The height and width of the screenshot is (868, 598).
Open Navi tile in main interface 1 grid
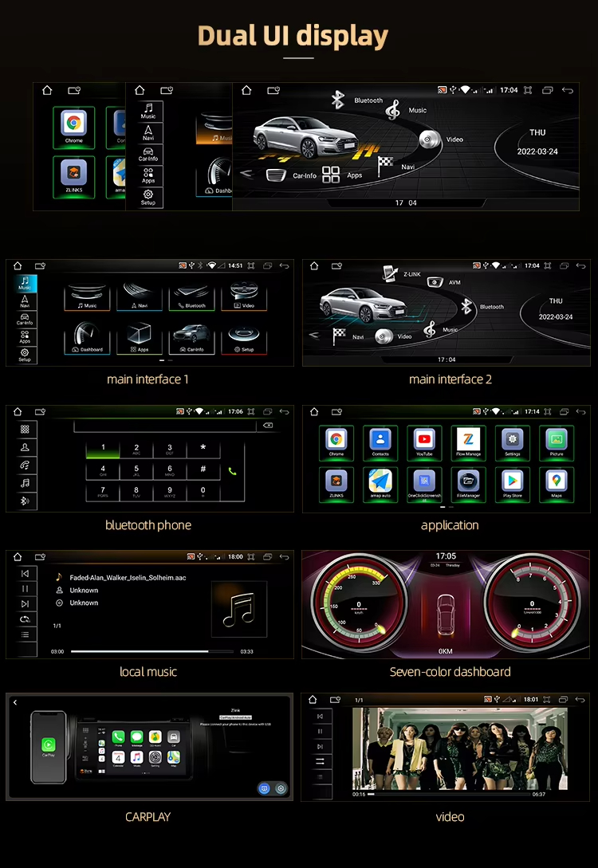139,297
